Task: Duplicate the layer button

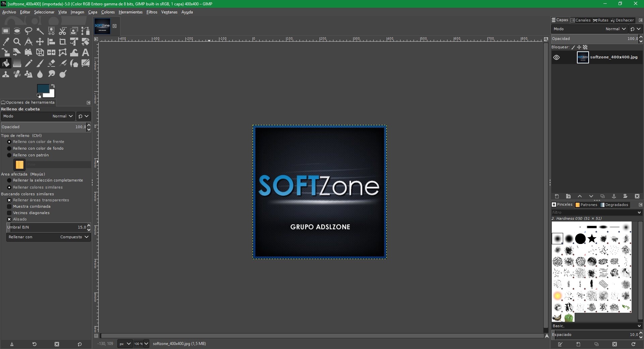Action: coord(602,197)
